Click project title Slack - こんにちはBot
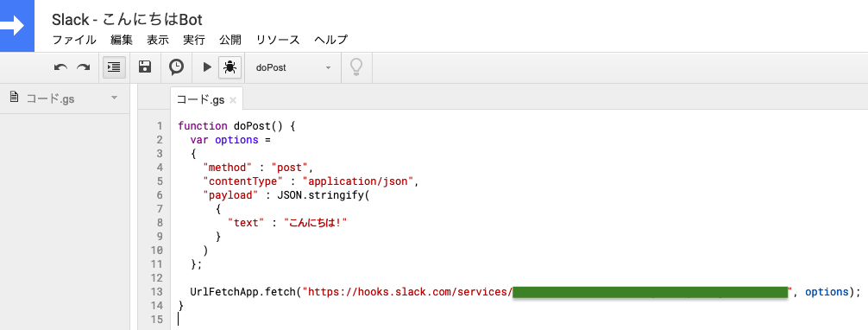The height and width of the screenshot is (330, 868). click(x=128, y=20)
